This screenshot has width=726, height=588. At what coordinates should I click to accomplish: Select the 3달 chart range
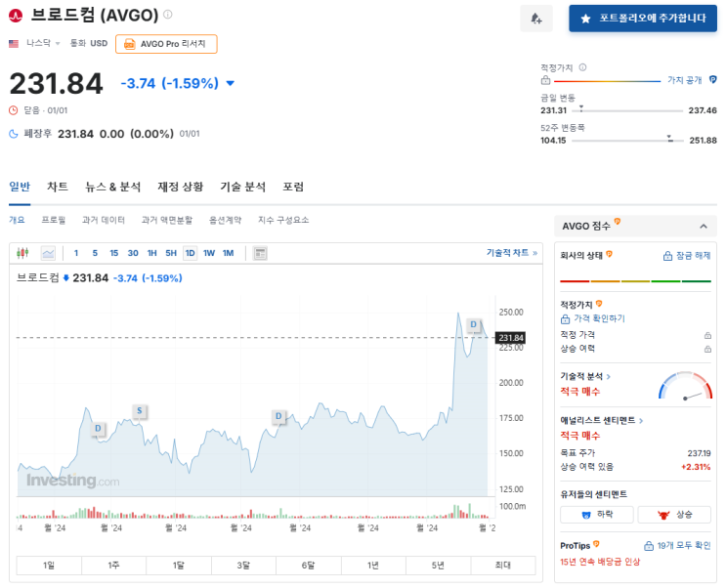243,566
